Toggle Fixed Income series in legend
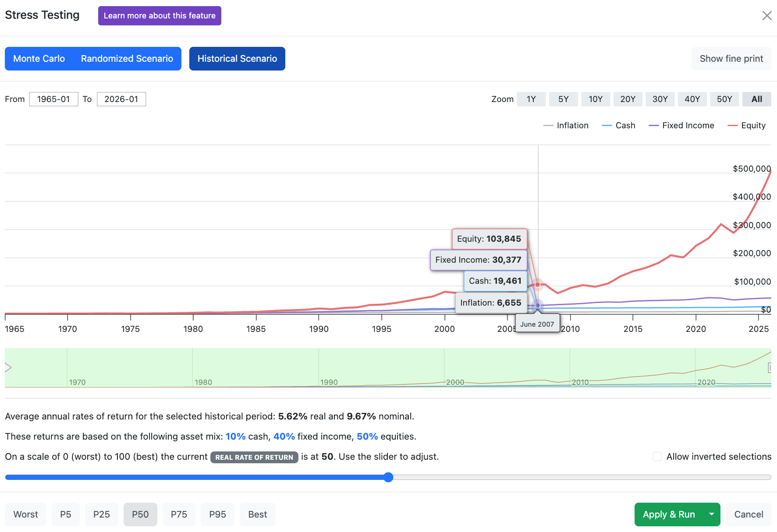Viewport: 777px width, 532px height. click(x=681, y=126)
